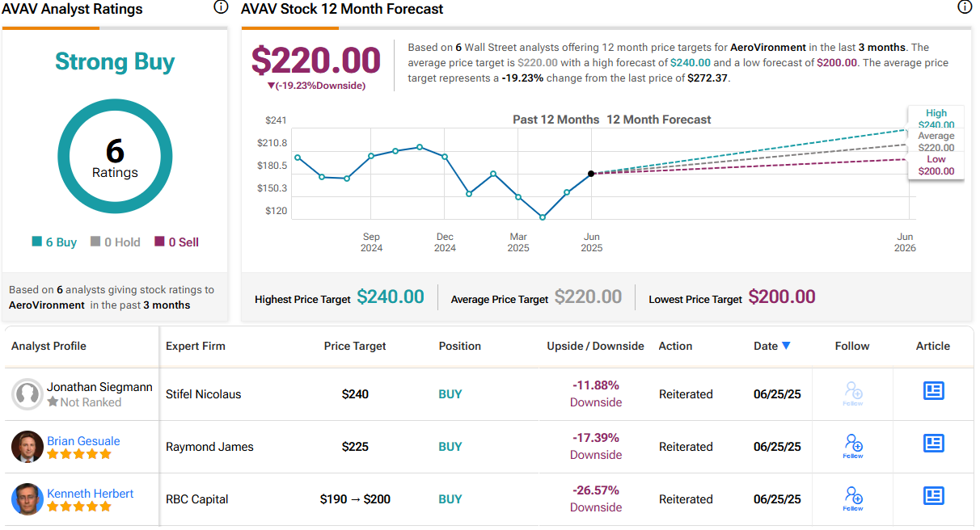Click the Follow column header
Viewport: 980px width, 530px height.
click(852, 346)
